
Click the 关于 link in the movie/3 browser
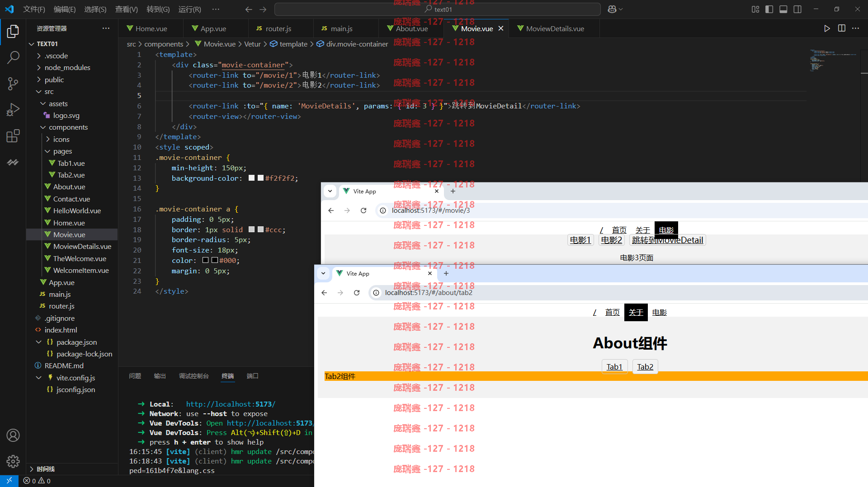point(642,230)
